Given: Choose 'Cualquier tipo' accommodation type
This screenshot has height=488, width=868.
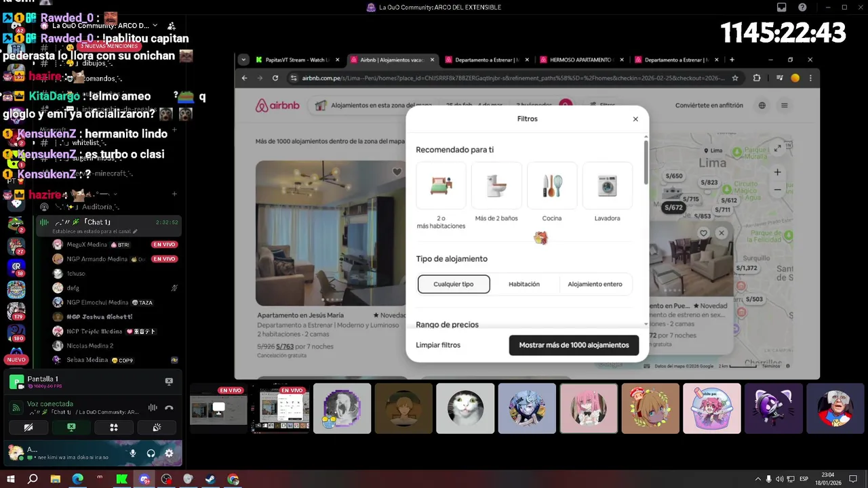Looking at the screenshot, I should (x=454, y=284).
